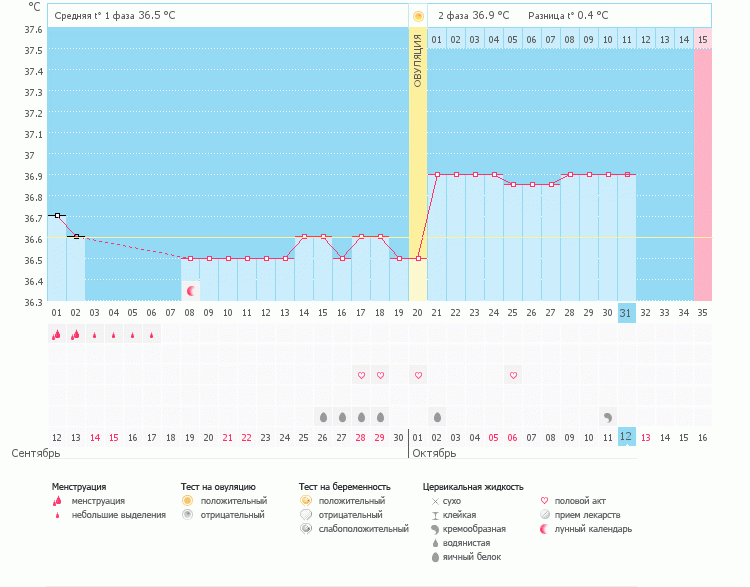Click the ovulation sun icon in the header

click(418, 16)
